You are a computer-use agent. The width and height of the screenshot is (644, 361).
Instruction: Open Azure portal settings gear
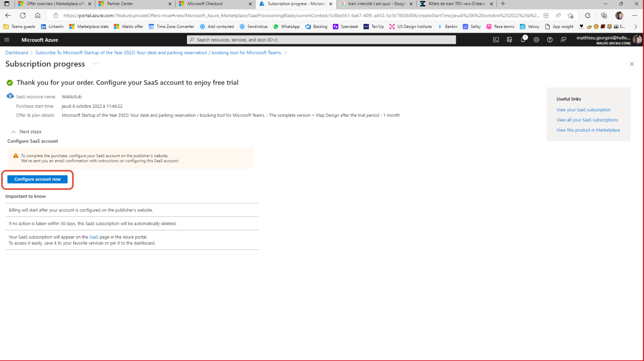536,40
